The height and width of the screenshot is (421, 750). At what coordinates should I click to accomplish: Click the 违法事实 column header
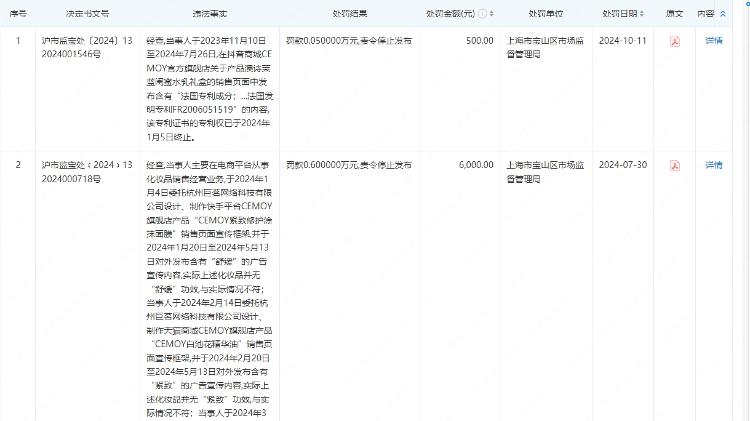point(201,15)
